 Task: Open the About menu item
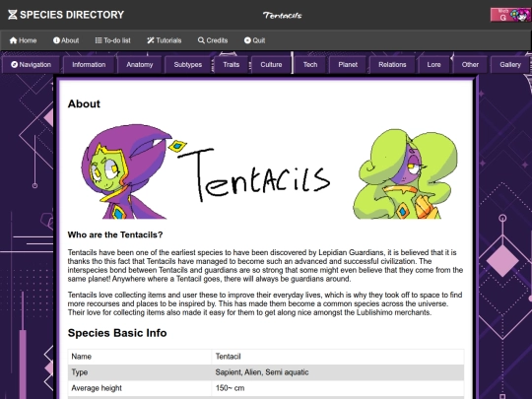pos(66,40)
